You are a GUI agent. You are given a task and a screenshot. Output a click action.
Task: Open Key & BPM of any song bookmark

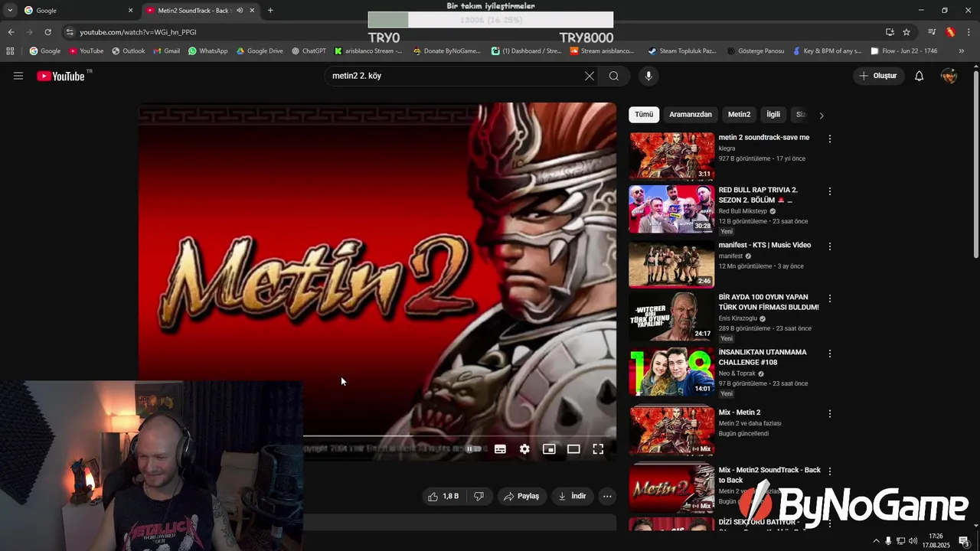coord(826,51)
